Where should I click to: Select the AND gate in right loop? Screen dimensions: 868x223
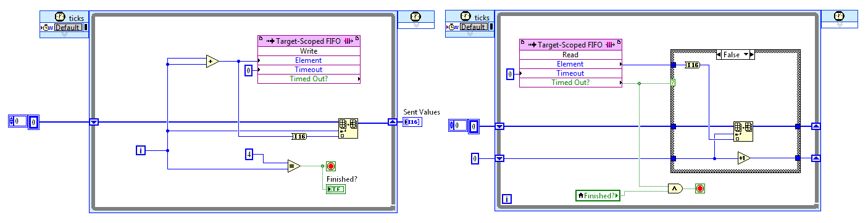coord(675,189)
